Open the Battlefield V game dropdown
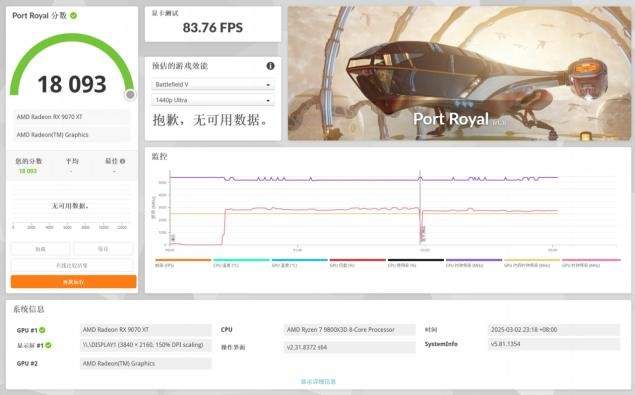This screenshot has width=635, height=395. pyautogui.click(x=213, y=84)
